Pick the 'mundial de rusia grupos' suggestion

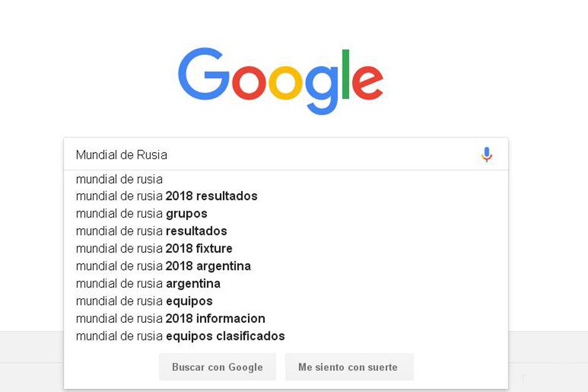tap(286, 214)
